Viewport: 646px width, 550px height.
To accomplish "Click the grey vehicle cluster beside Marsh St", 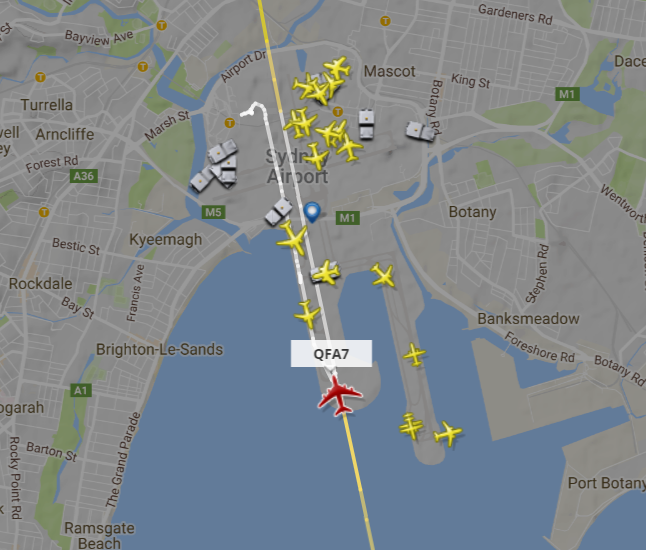I will click(215, 166).
